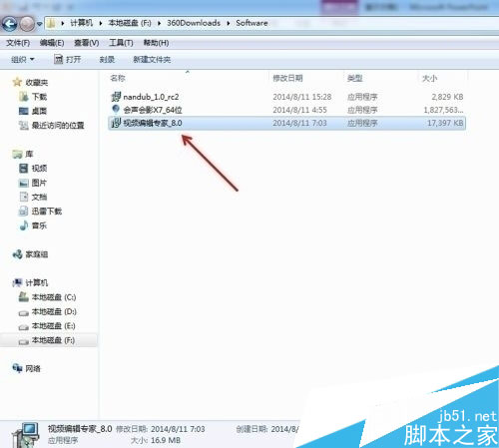Go back using the Back arrow button
499x448 pixels.
[10, 24]
